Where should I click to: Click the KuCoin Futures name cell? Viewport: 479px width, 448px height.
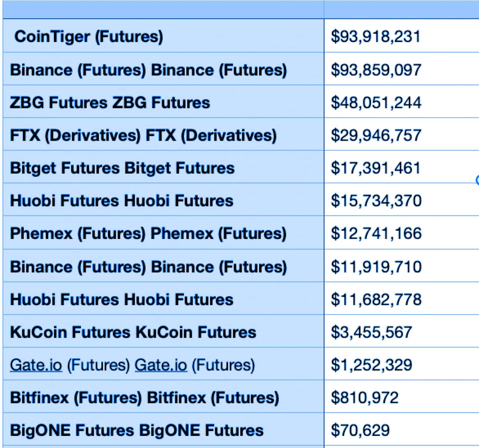(x=133, y=332)
